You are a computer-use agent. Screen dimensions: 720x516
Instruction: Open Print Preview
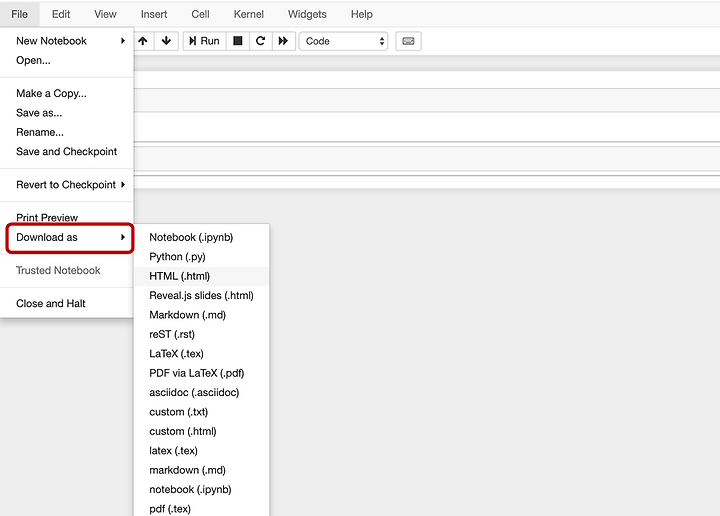(x=67, y=218)
